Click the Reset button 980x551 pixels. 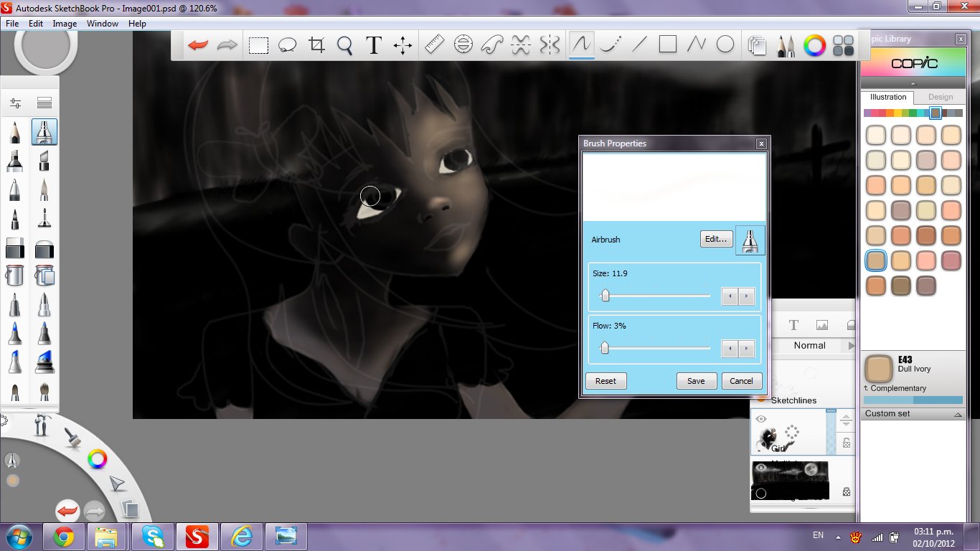coord(606,381)
